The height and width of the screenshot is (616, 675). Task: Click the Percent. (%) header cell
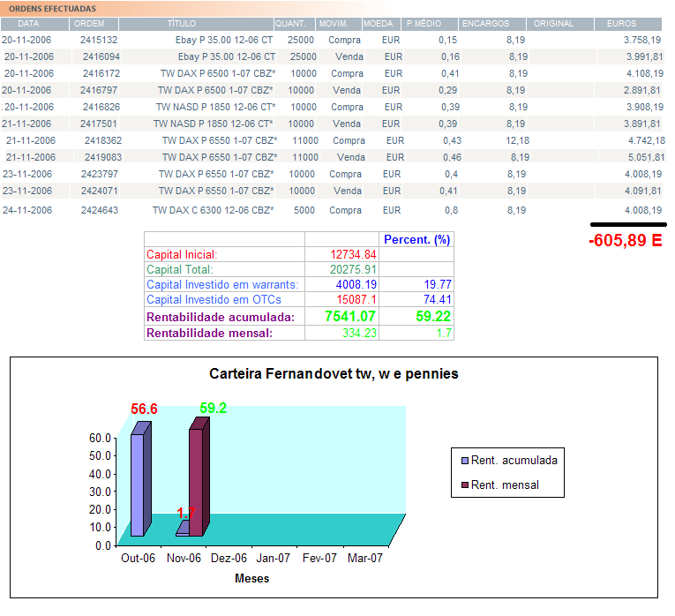tap(417, 239)
